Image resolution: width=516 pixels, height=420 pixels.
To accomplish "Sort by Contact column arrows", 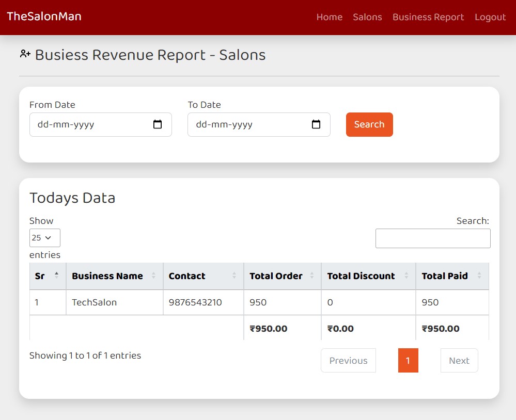I will [234, 276].
